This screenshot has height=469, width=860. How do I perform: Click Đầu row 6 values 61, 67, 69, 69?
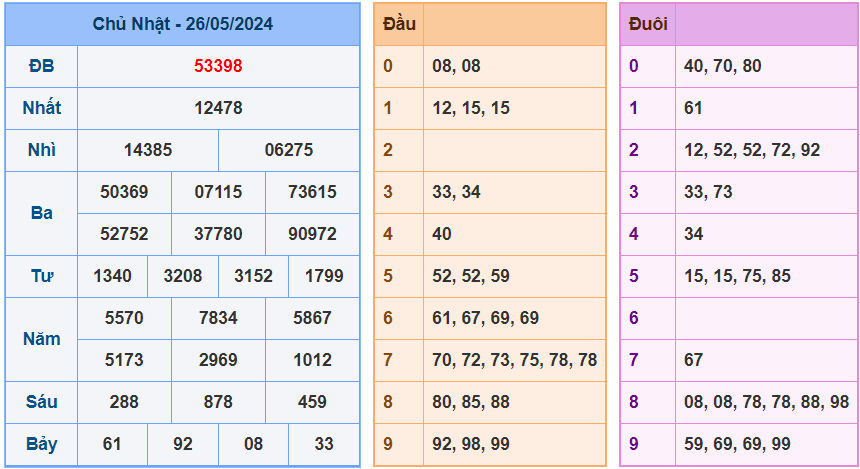point(486,318)
